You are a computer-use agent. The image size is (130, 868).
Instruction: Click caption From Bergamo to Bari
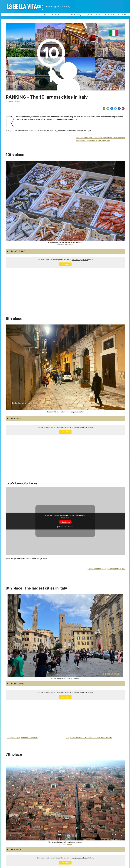[x=26, y=558]
